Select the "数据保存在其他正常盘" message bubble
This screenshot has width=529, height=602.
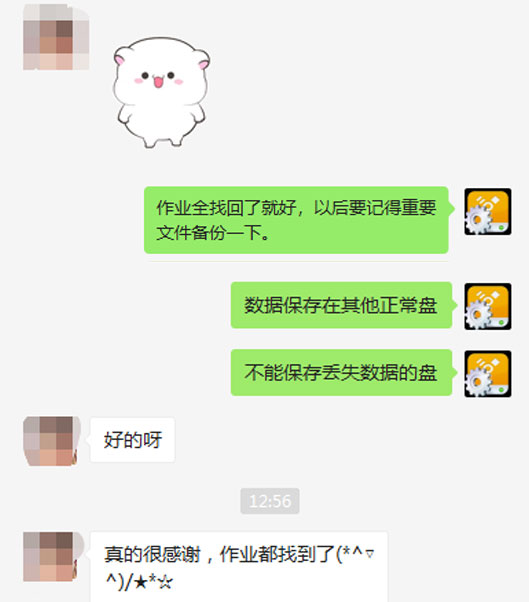click(x=341, y=305)
